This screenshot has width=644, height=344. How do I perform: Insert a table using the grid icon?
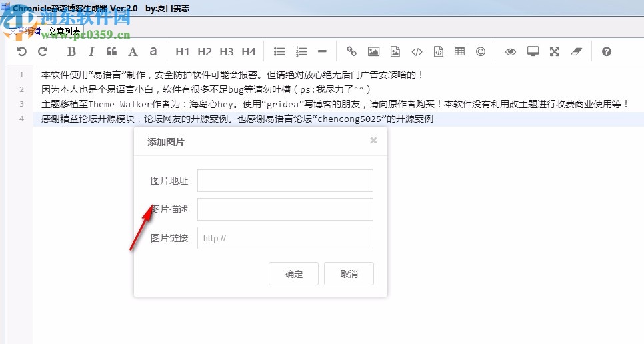click(459, 51)
